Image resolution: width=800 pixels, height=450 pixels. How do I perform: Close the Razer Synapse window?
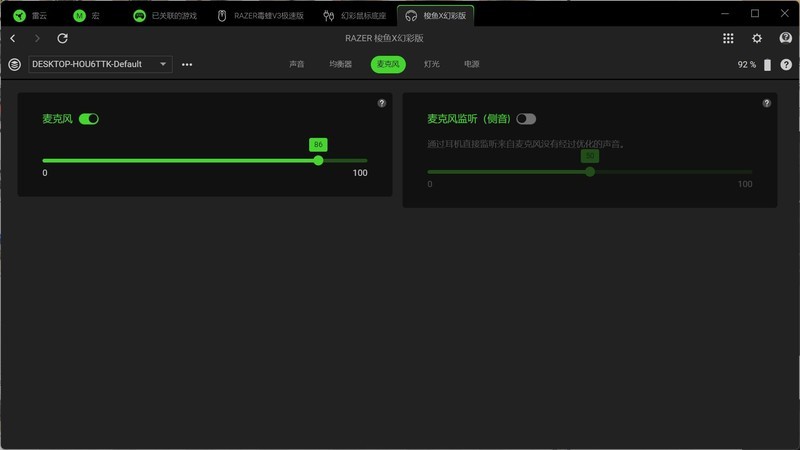pos(785,14)
